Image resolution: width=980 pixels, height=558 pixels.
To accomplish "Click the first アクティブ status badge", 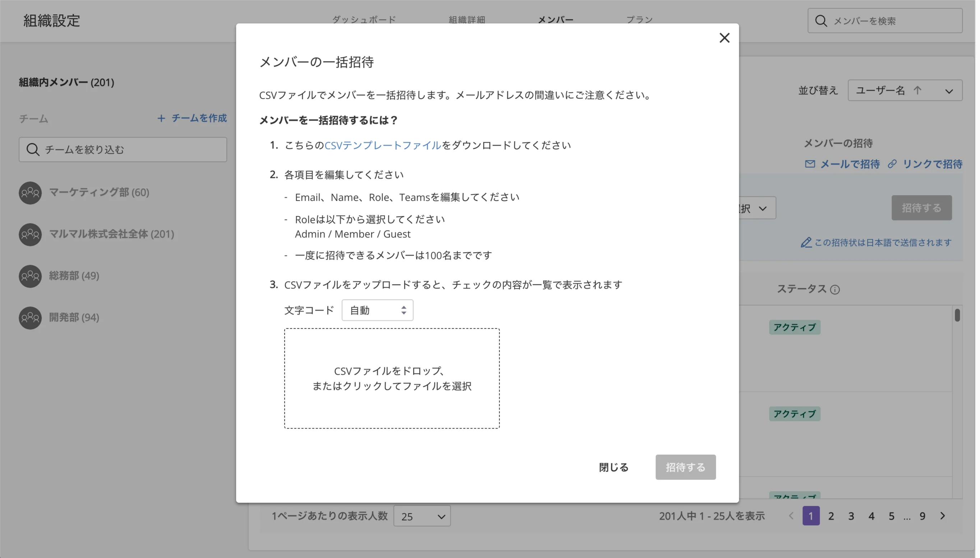I will (x=795, y=327).
